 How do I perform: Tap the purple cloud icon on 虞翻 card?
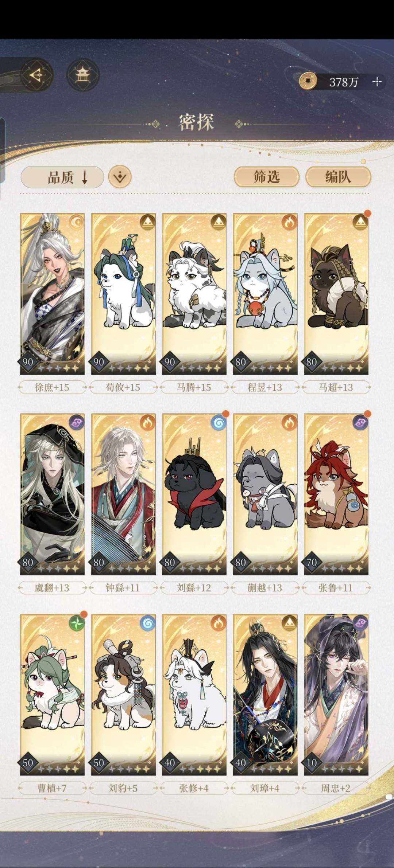(x=77, y=423)
